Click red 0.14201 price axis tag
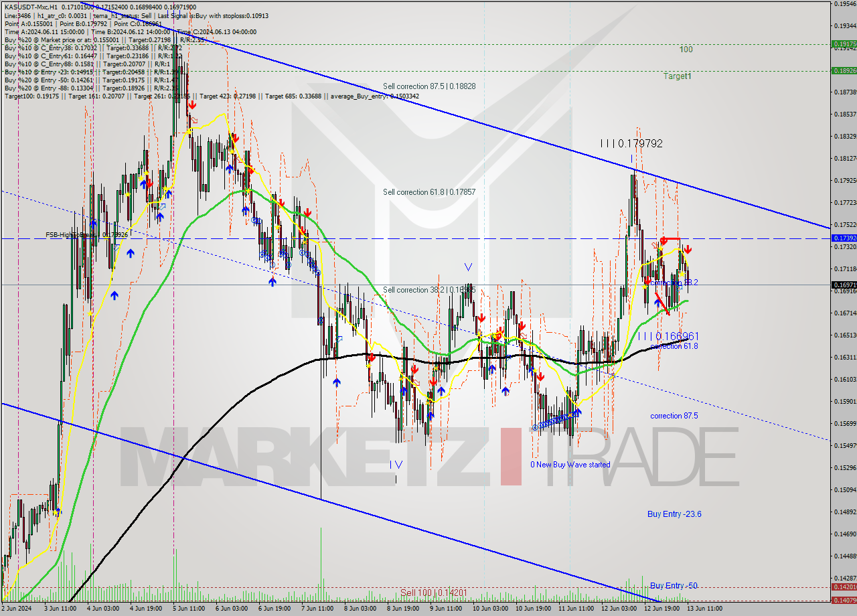This screenshot has width=857, height=616. (844, 588)
